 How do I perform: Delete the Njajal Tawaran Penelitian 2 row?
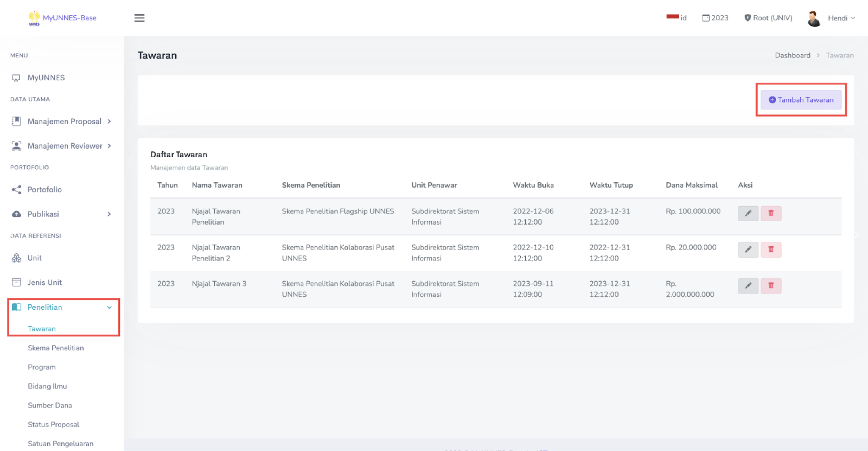pyautogui.click(x=771, y=249)
